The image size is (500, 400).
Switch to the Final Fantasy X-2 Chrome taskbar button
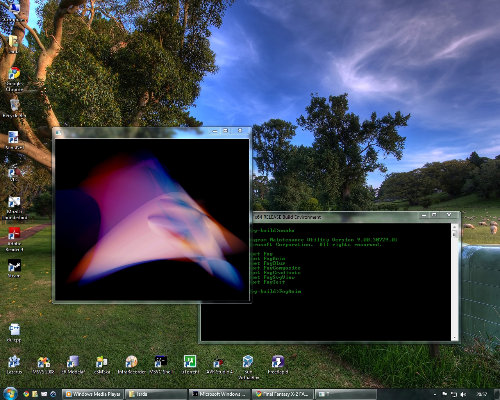point(282,394)
